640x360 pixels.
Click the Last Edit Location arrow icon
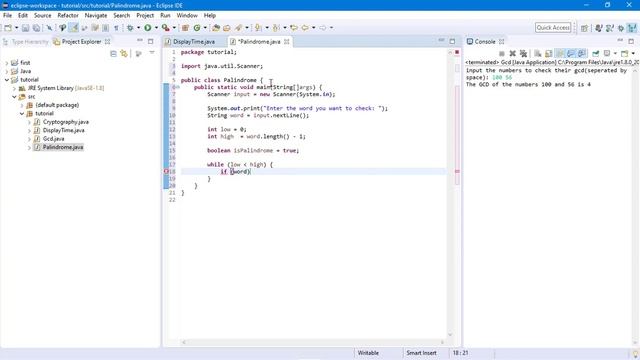coord(293,28)
